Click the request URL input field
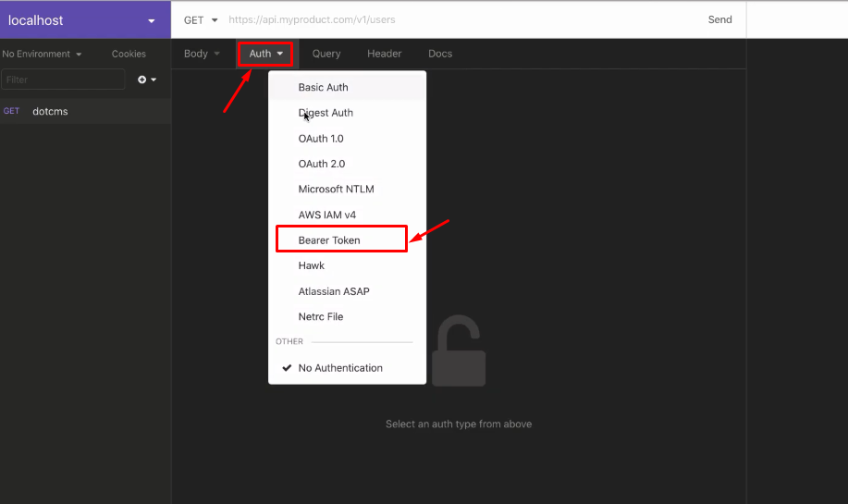 pos(453,19)
